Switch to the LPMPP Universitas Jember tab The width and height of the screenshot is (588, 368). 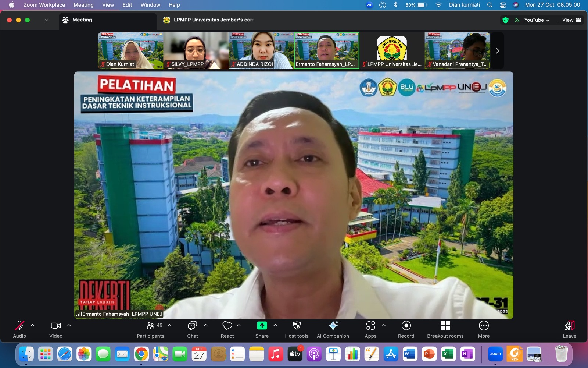point(209,20)
